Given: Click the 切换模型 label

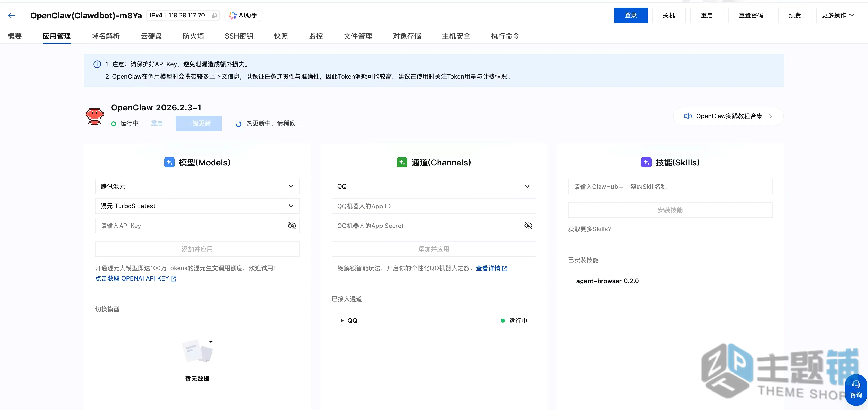Looking at the screenshot, I should [x=107, y=309].
